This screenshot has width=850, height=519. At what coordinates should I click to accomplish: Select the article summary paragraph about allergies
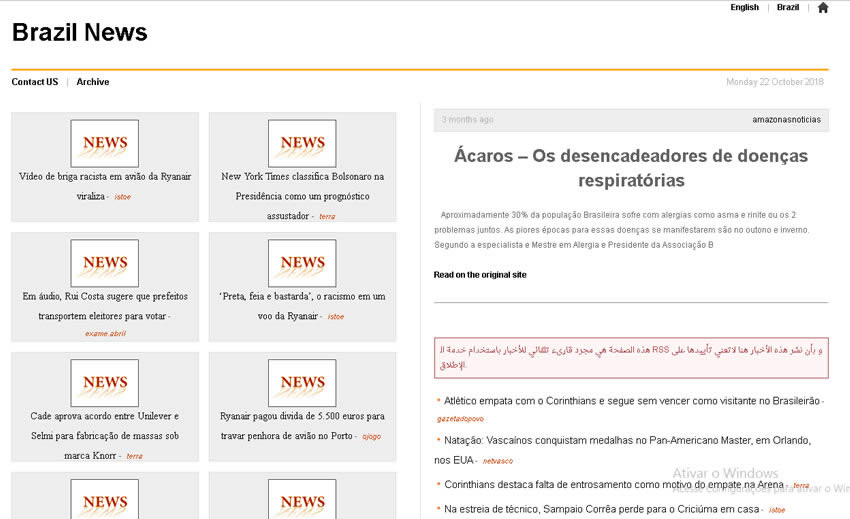tap(622, 230)
